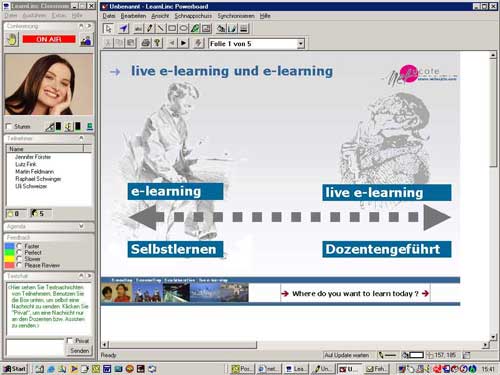
Task: Collapse the Teilnehmer panel
Action: (x=81, y=138)
